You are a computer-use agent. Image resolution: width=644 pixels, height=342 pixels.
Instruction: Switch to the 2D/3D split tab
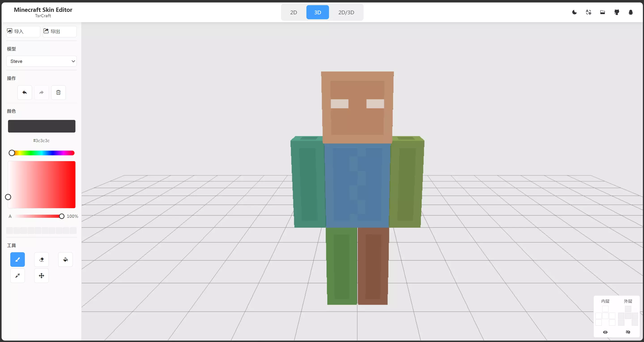click(x=346, y=12)
